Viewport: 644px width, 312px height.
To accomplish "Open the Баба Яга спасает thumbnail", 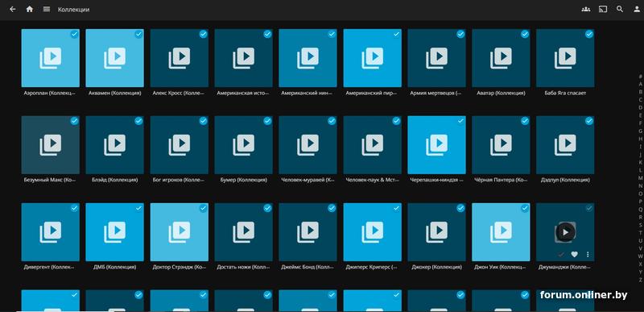I will 565,58.
